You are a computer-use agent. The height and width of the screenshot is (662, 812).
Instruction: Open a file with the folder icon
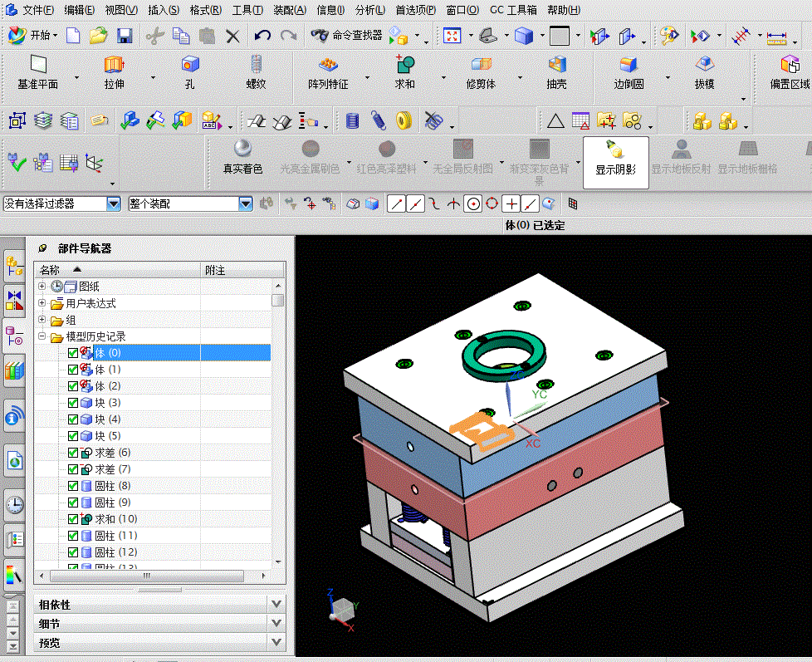[x=98, y=35]
